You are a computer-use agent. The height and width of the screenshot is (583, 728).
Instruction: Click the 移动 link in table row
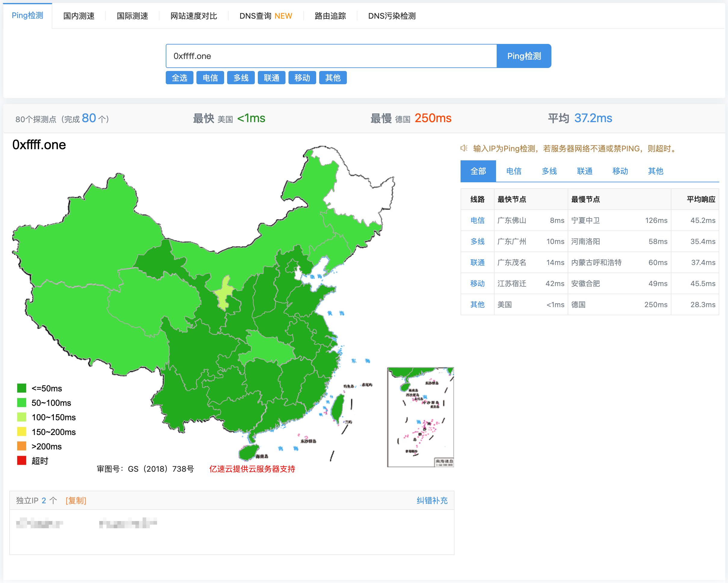[477, 284]
